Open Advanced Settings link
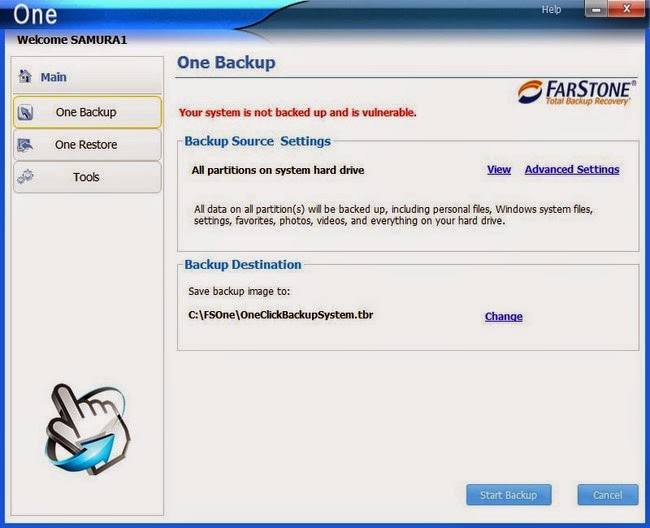 [572, 170]
